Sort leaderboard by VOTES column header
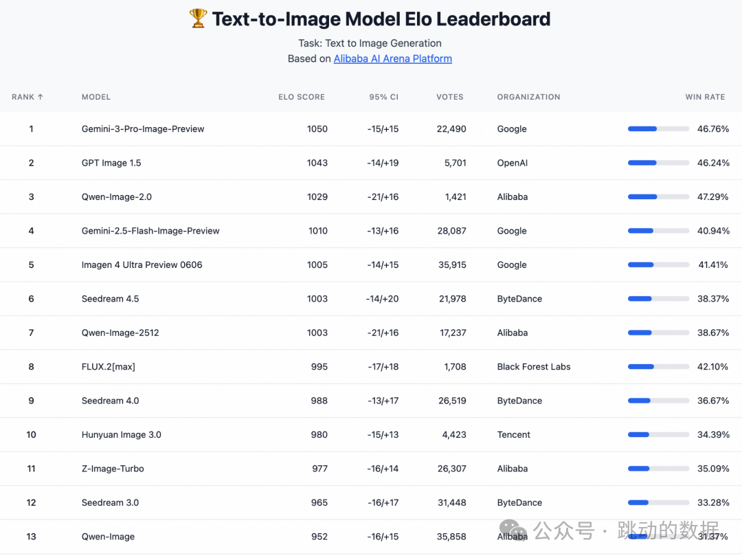This screenshot has width=742, height=560. [x=450, y=97]
